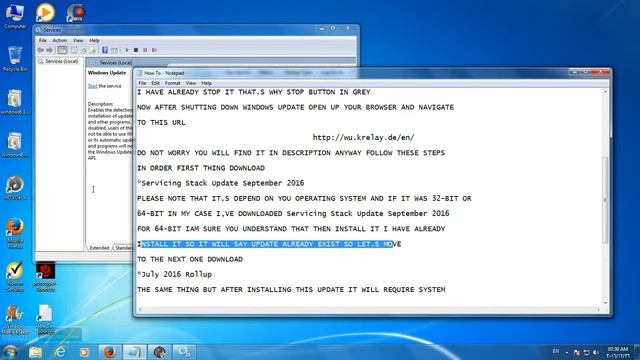Image resolution: width=640 pixels, height=360 pixels.
Task: Launch Internet Explorer from taskbar
Action: [60, 352]
